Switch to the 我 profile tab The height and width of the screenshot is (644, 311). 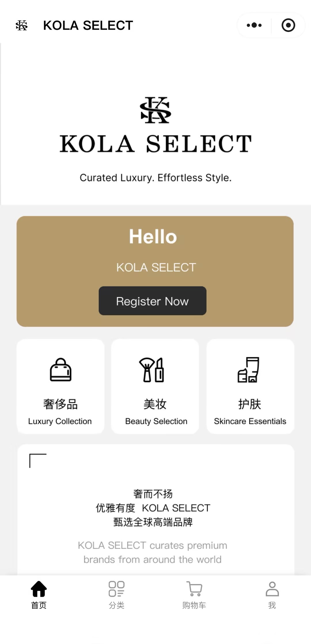(272, 594)
